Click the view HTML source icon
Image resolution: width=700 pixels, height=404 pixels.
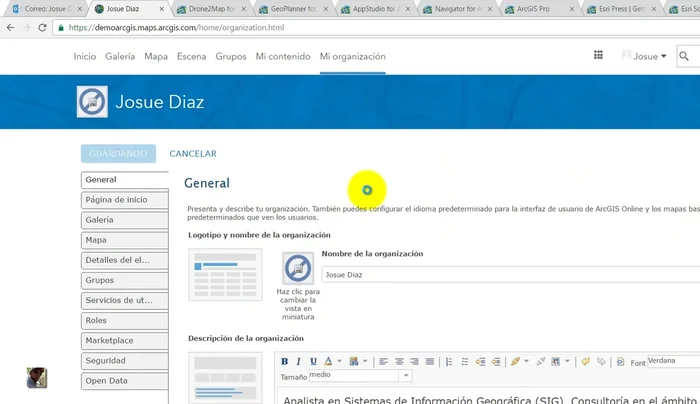(x=621, y=362)
